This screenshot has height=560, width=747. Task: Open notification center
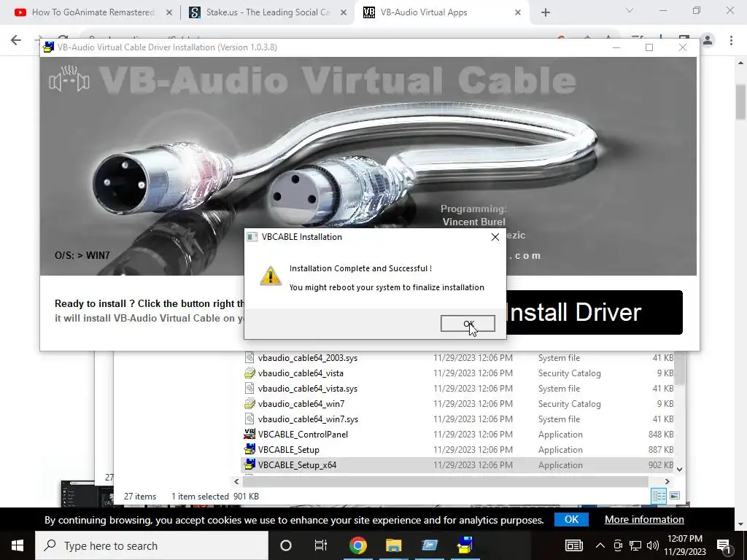click(724, 545)
